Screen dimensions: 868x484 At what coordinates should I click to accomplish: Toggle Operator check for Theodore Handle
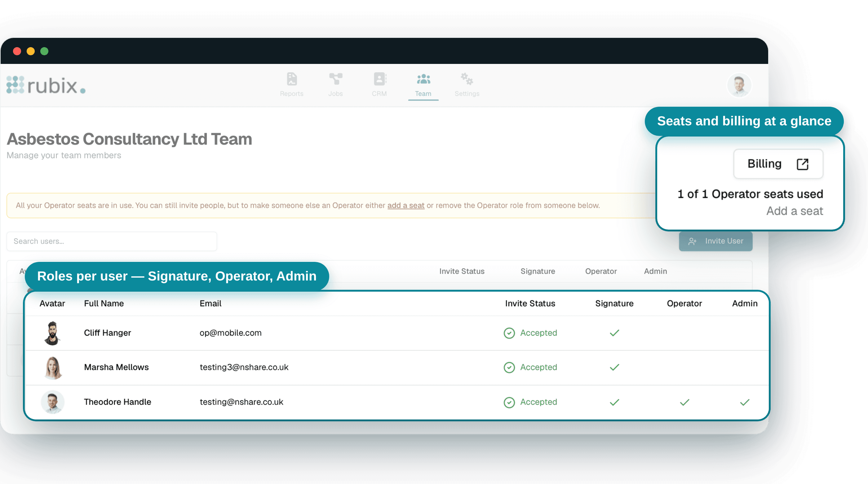(685, 402)
